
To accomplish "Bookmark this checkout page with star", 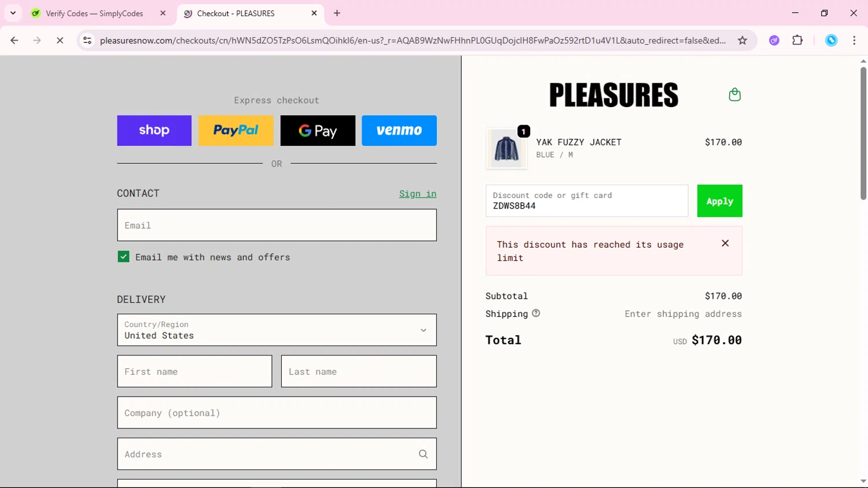I will point(742,41).
